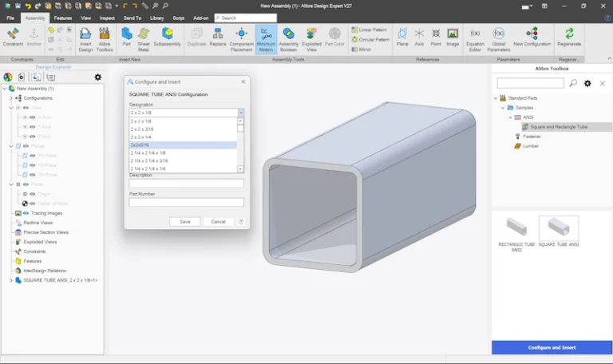Image resolution: width=613 pixels, height=364 pixels.
Task: Open Design Explorer settings gear
Action: point(97,77)
